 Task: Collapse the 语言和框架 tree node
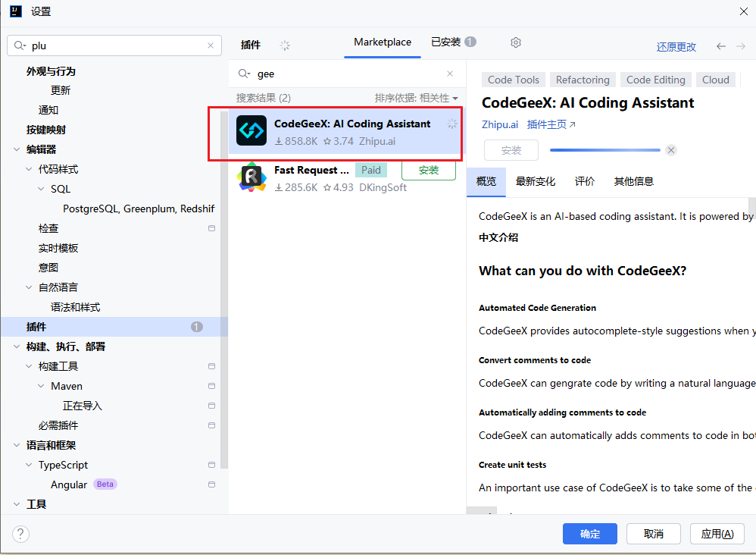(x=17, y=445)
